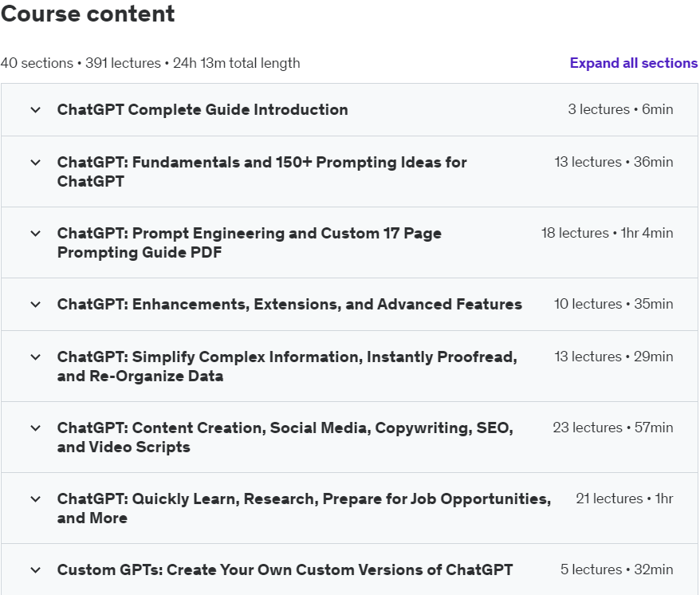Expand the Fundamentals and 150+ Prompting Ideas chevron
The width and height of the screenshot is (700, 595).
pos(35,163)
